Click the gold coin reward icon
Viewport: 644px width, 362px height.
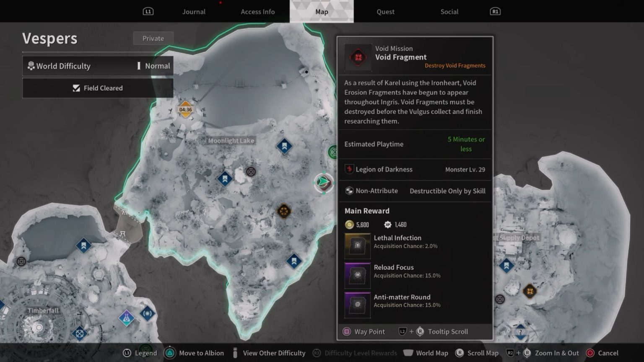pyautogui.click(x=349, y=225)
